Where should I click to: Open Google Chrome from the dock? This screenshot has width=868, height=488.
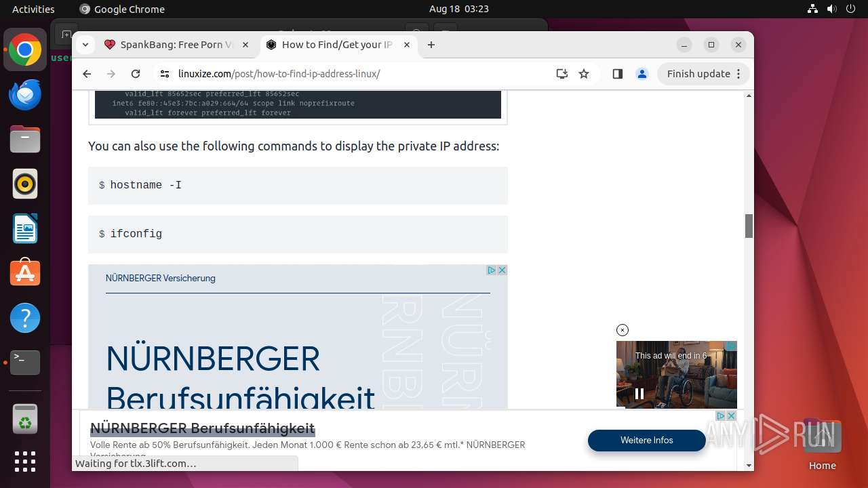point(25,50)
